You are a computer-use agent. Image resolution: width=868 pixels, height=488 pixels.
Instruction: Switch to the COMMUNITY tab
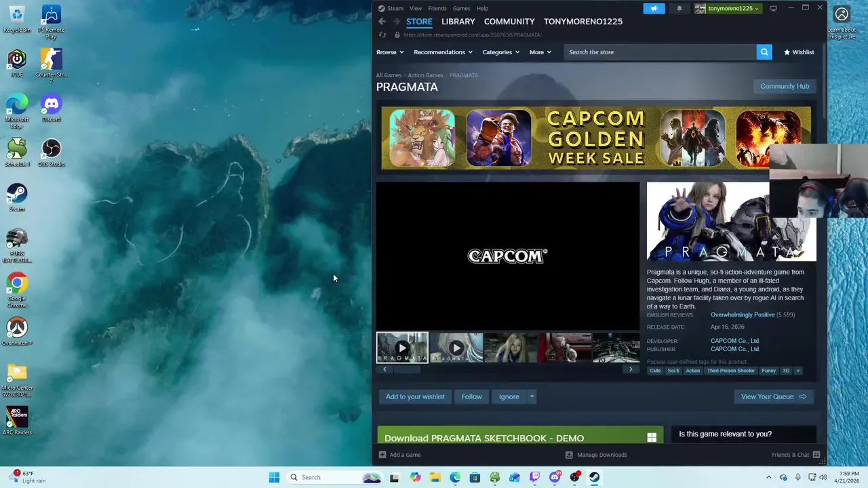(509, 22)
